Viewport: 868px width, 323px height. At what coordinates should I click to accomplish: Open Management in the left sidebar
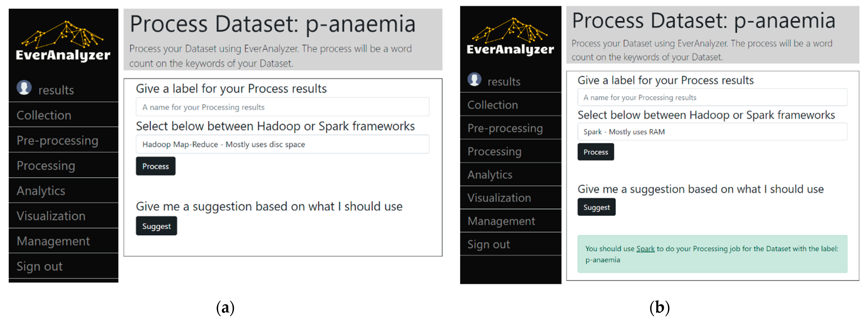(x=53, y=241)
